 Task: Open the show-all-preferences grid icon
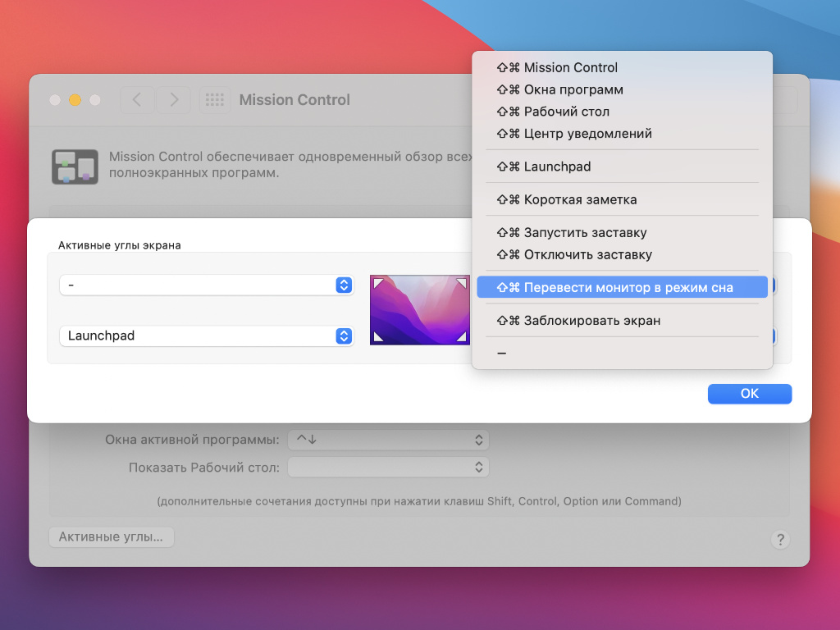tap(214, 100)
